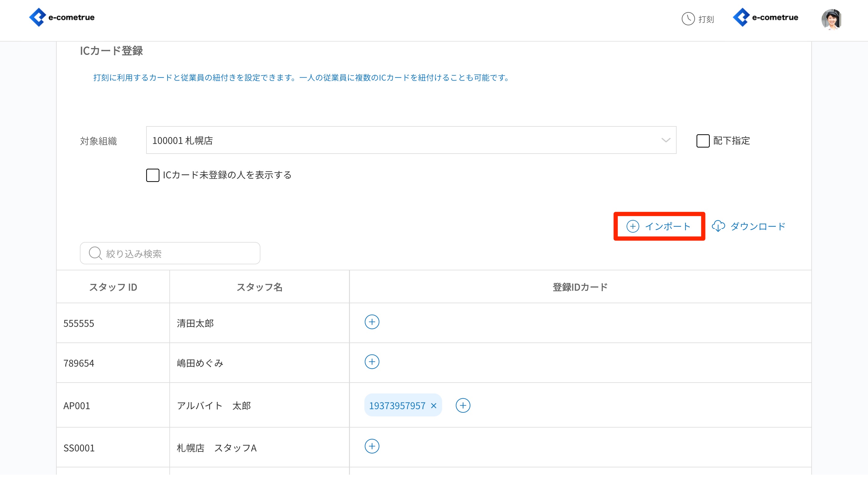Open the 打刻 clock icon
Viewport: 868px width, 487px height.
click(x=688, y=19)
